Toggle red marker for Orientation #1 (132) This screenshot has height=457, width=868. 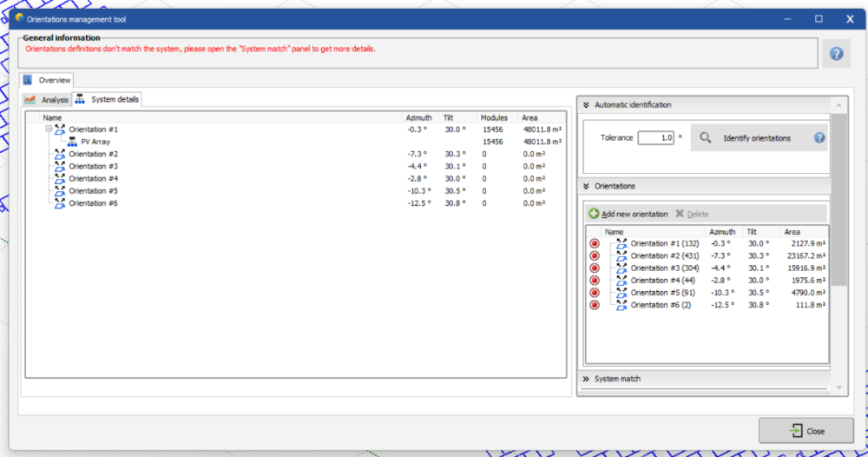(x=595, y=244)
